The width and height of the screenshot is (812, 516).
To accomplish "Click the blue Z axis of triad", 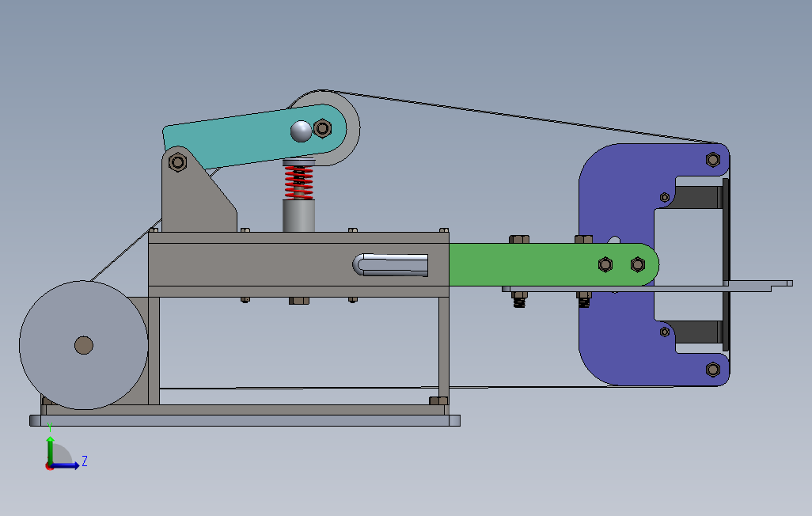I will pyautogui.click(x=66, y=465).
